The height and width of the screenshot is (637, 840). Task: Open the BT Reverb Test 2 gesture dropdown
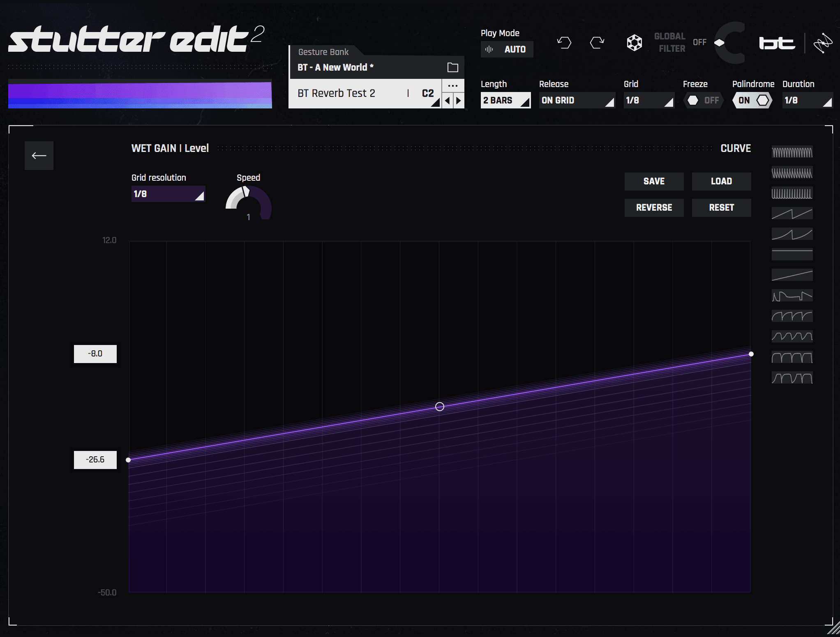click(x=365, y=94)
